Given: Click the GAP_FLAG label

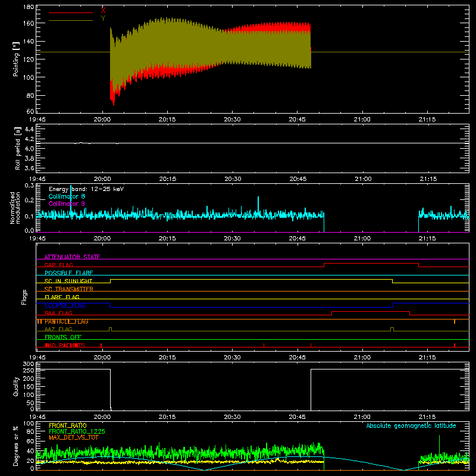Looking at the screenshot, I should (x=58, y=265).
